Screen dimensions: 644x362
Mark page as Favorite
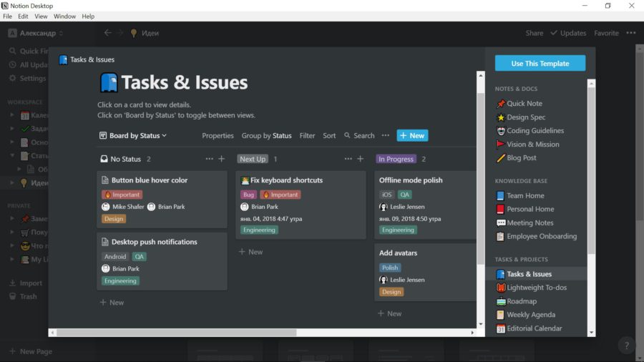(x=606, y=33)
